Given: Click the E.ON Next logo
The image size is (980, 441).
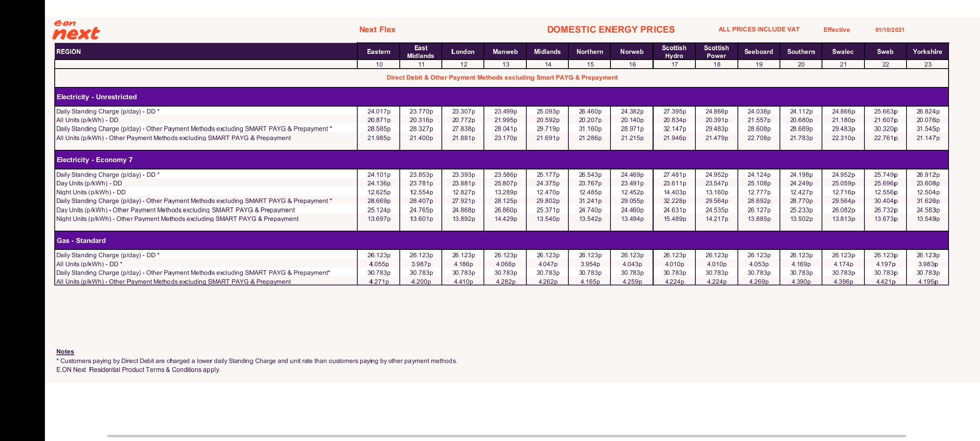Looking at the screenshot, I should pos(76,30).
